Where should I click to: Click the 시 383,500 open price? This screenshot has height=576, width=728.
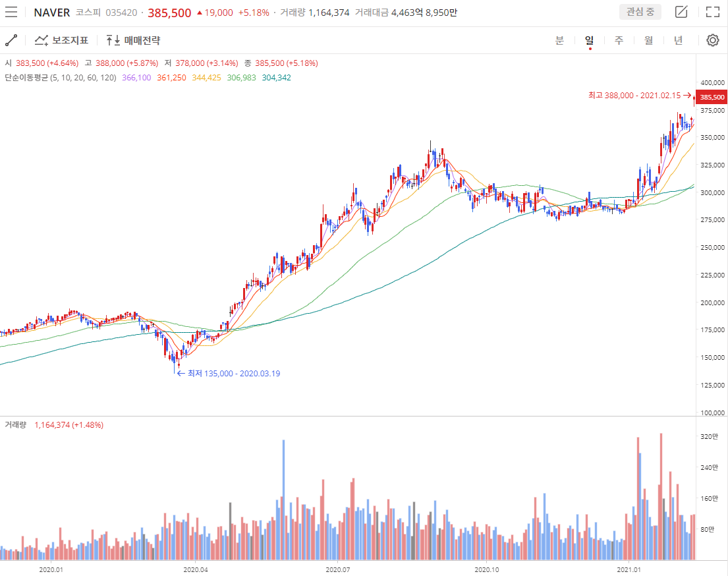(42, 63)
